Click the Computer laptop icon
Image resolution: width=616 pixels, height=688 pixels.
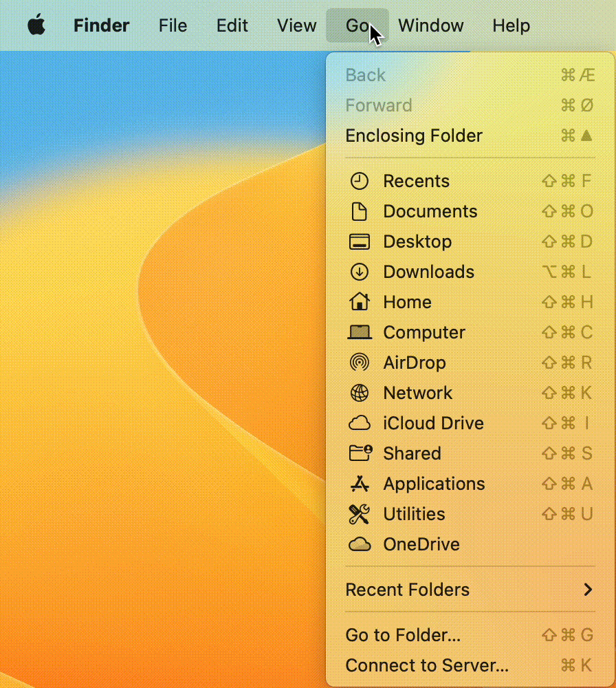tap(359, 332)
